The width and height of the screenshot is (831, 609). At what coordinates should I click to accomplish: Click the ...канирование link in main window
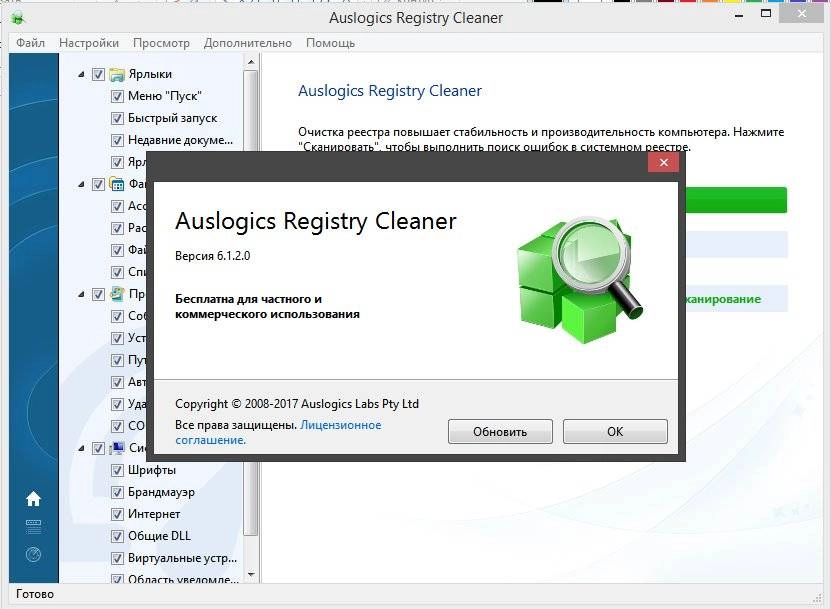pyautogui.click(x=722, y=299)
